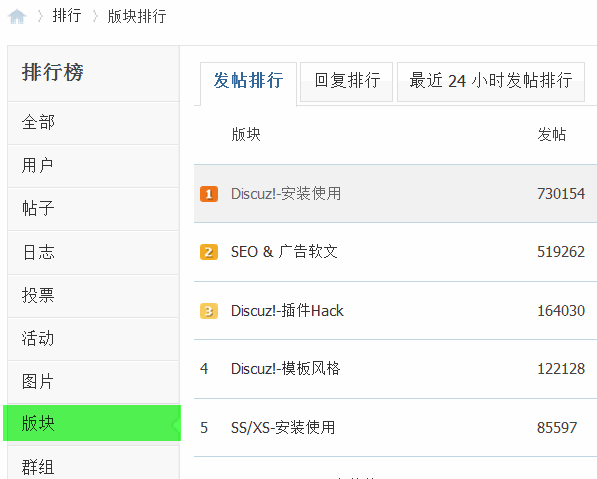Open Discuz!-插件Hack forum link

coord(287,311)
